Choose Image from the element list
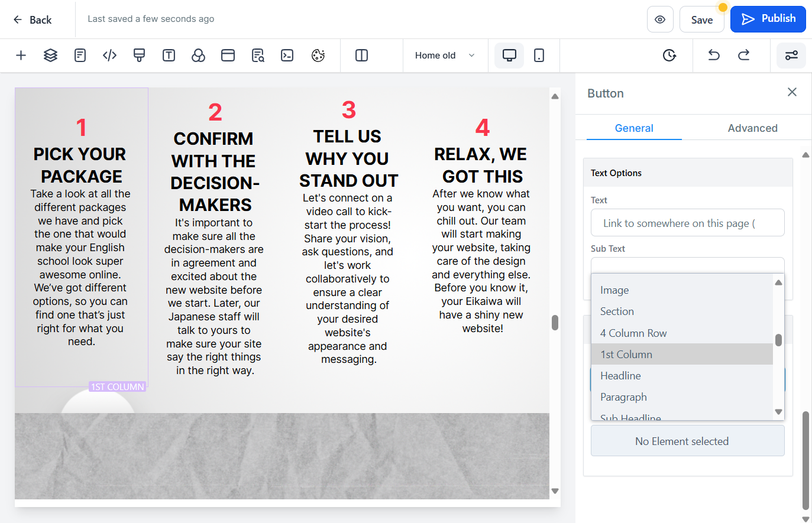Screen dimensions: 812x523 [x=682, y=290]
